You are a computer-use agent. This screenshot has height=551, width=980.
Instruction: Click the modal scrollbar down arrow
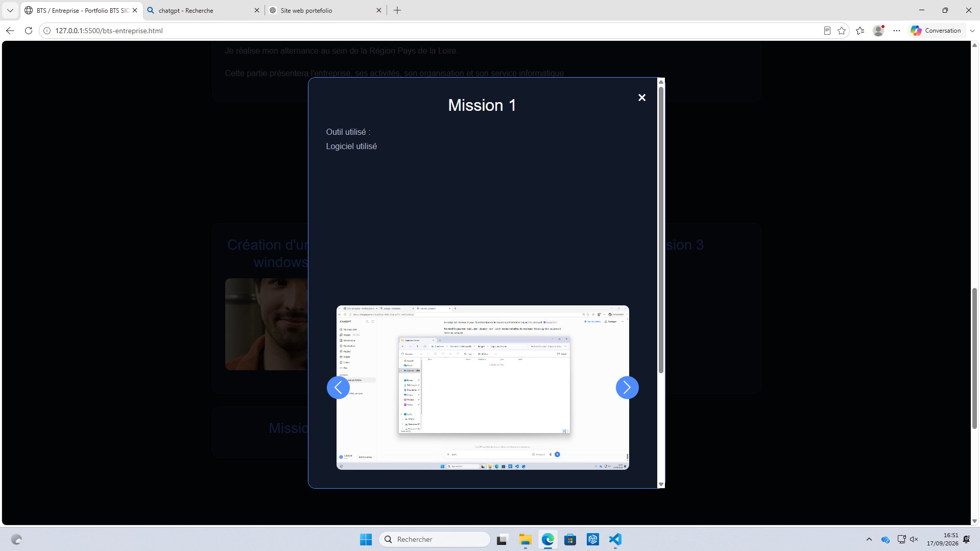[x=661, y=484]
